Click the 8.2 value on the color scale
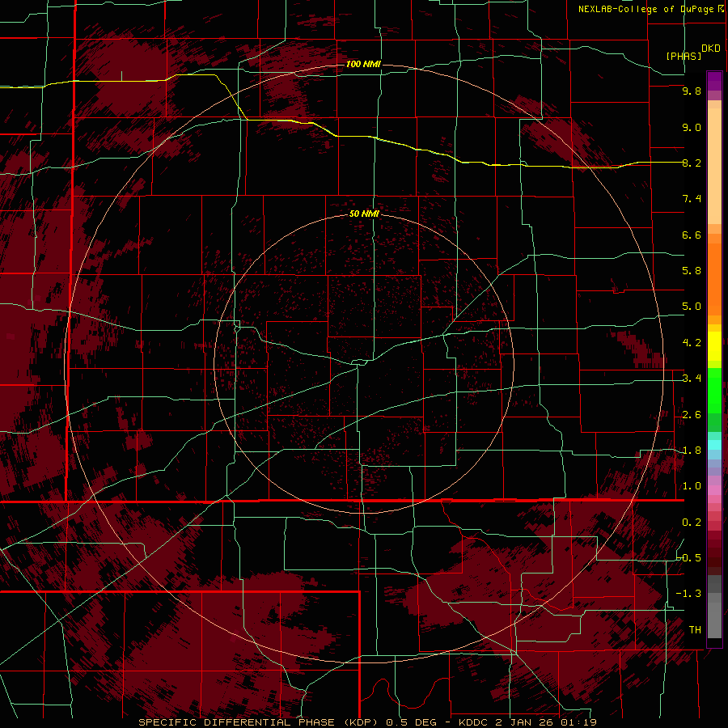 [692, 163]
